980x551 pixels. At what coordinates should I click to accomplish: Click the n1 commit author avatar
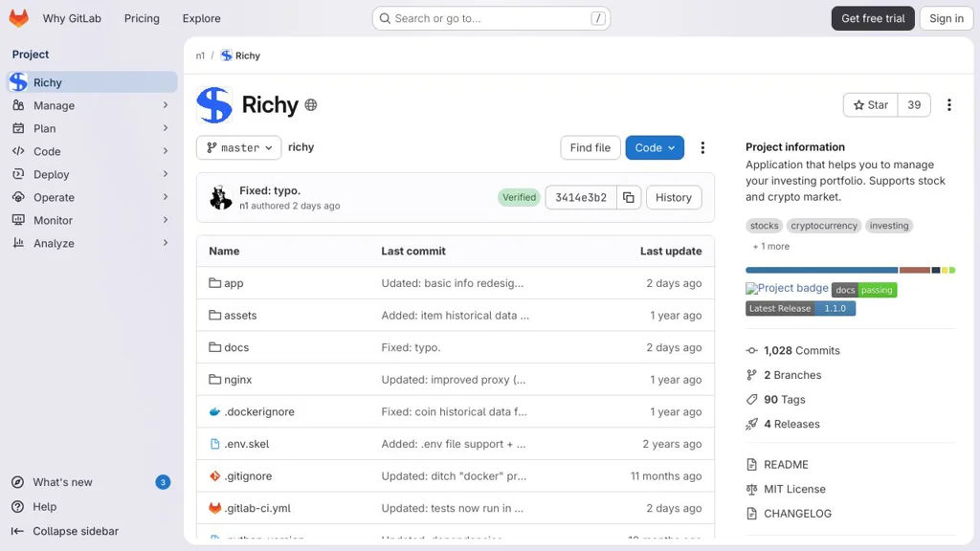point(220,197)
